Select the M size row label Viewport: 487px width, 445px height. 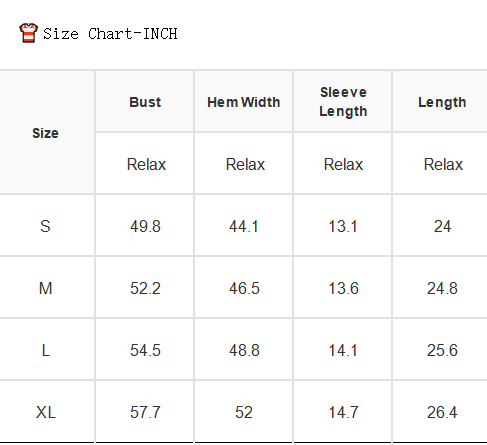[x=46, y=288]
